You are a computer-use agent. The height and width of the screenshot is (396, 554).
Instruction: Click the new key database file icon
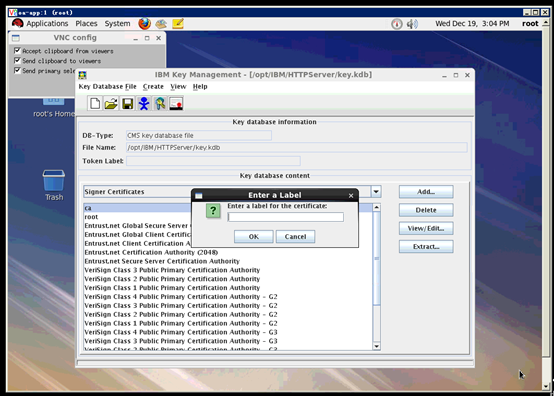point(94,104)
